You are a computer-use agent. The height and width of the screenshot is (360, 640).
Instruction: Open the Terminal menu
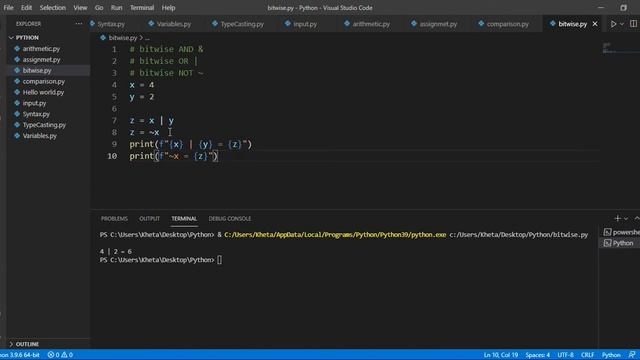(142, 8)
